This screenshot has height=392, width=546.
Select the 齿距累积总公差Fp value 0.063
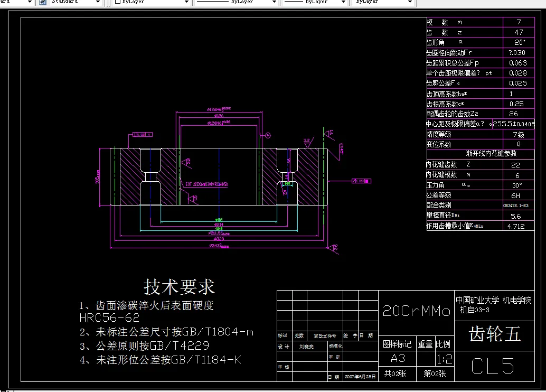tap(518, 63)
